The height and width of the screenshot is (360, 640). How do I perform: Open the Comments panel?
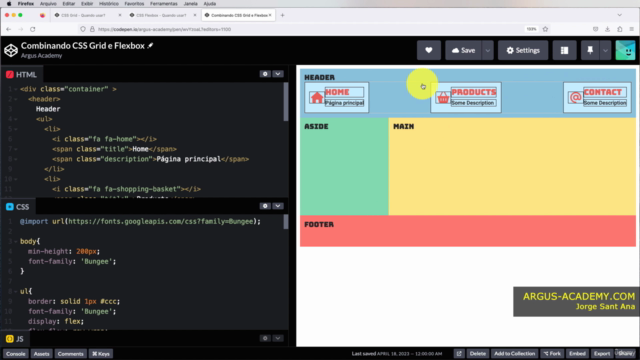click(70, 353)
